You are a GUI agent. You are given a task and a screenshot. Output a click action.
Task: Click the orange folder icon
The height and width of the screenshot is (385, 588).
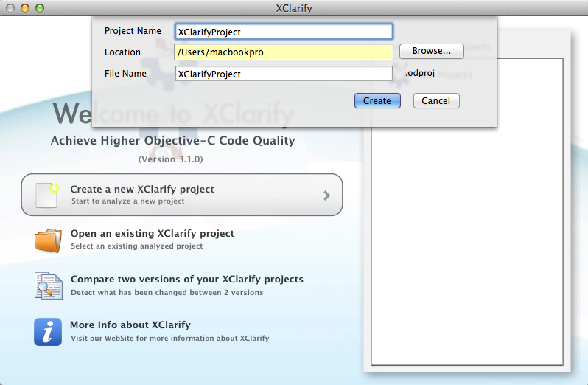click(x=49, y=240)
